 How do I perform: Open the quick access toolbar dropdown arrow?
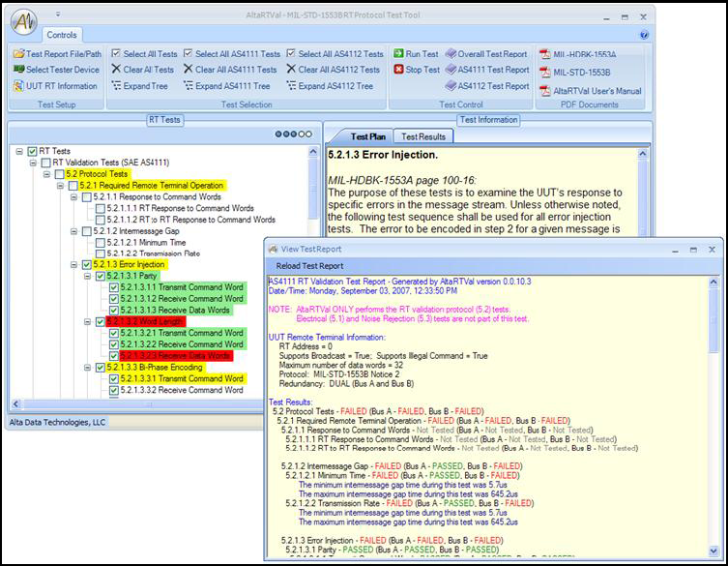pos(58,14)
